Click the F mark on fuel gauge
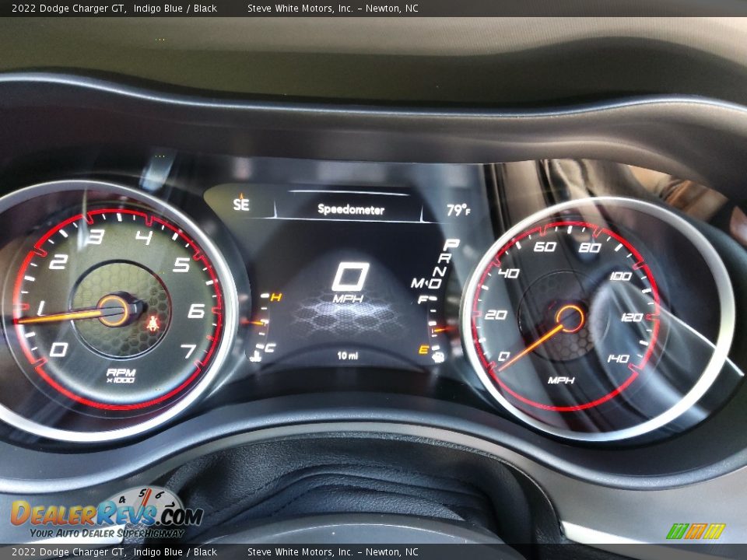 click(x=422, y=299)
